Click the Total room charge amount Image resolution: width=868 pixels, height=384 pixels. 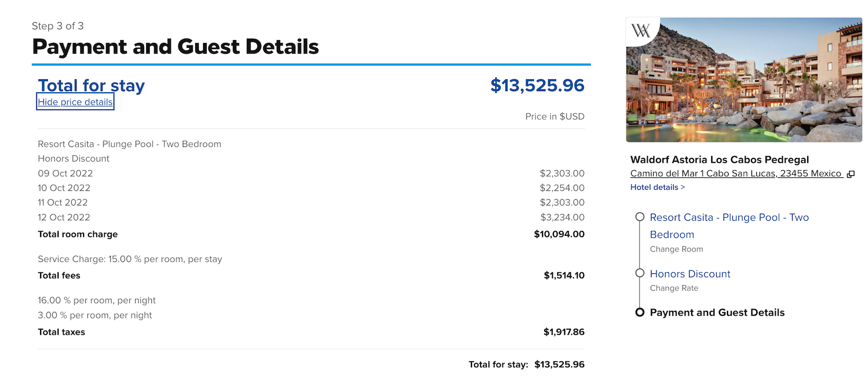[x=559, y=234]
